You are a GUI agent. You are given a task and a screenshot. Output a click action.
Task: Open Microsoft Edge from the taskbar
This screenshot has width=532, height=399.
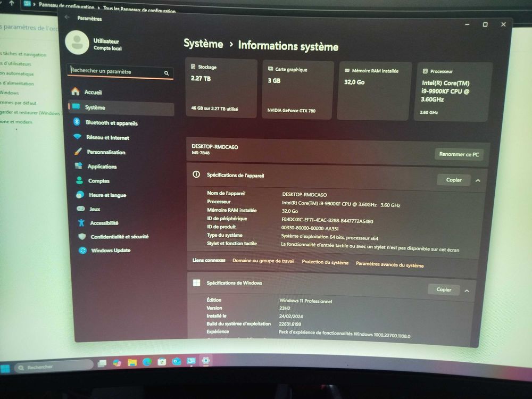147,362
